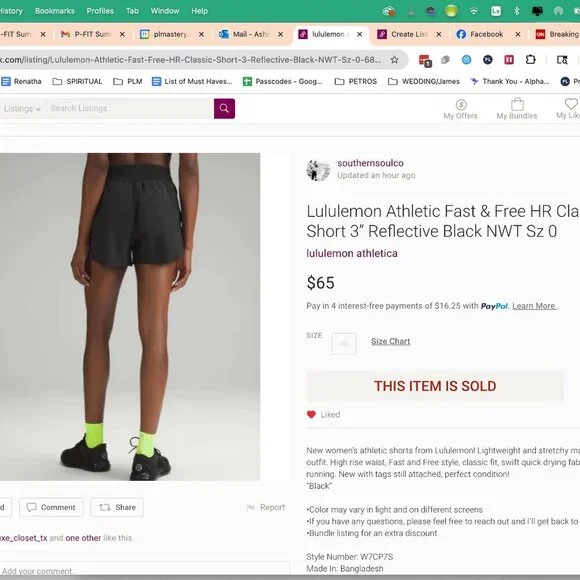The image size is (580, 580).
Task: Open the PLM bookmark folder
Action: click(x=128, y=81)
